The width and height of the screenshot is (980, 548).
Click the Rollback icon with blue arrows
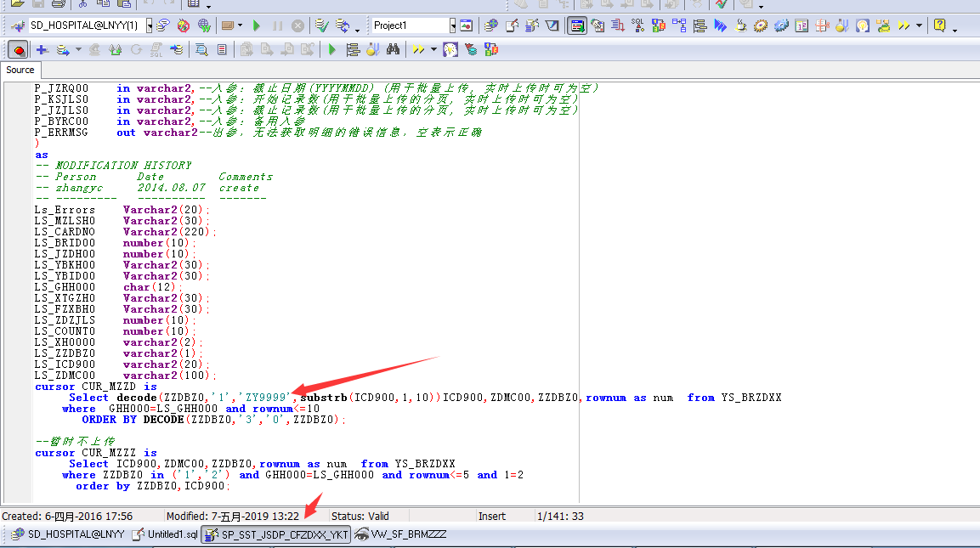pyautogui.click(x=343, y=25)
